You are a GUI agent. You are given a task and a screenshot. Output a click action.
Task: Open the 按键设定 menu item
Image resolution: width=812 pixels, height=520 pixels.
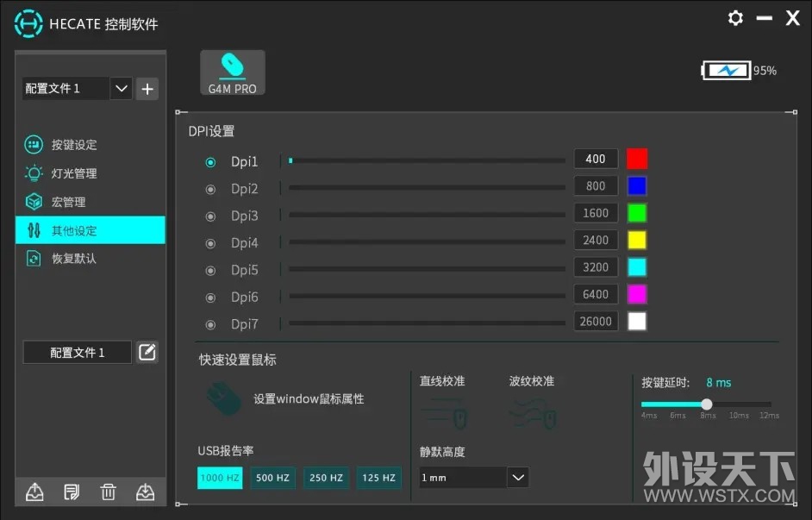[x=91, y=145]
